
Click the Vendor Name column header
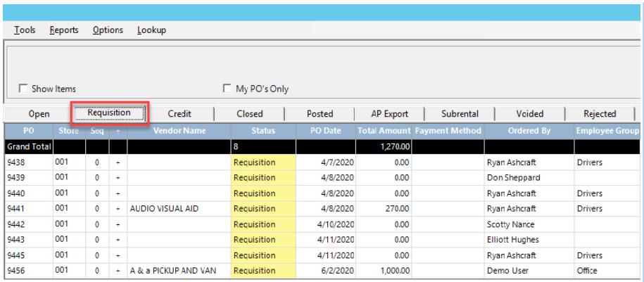coord(179,131)
